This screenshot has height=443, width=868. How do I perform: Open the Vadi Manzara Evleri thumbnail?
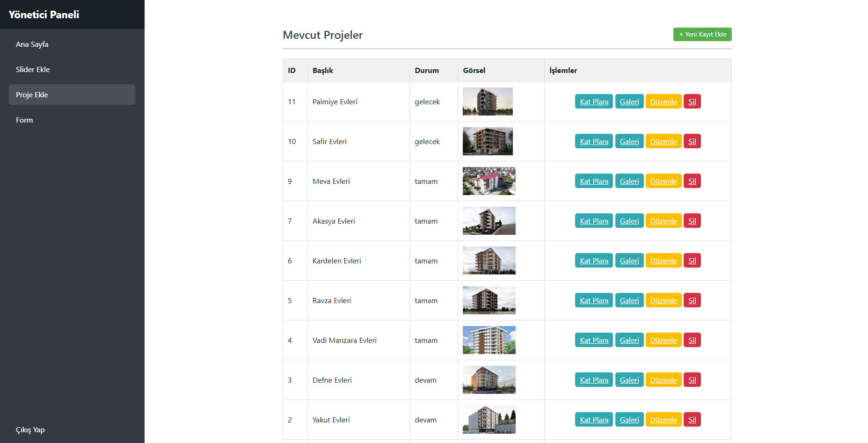[489, 340]
